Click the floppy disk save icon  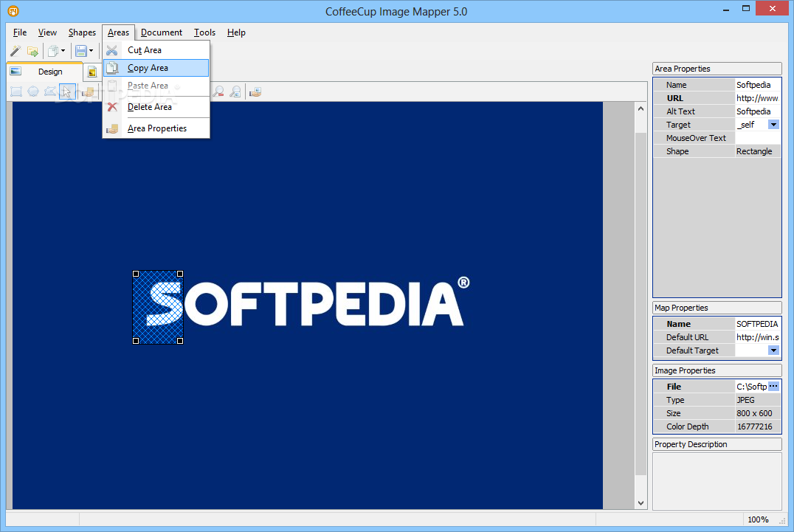(x=81, y=51)
